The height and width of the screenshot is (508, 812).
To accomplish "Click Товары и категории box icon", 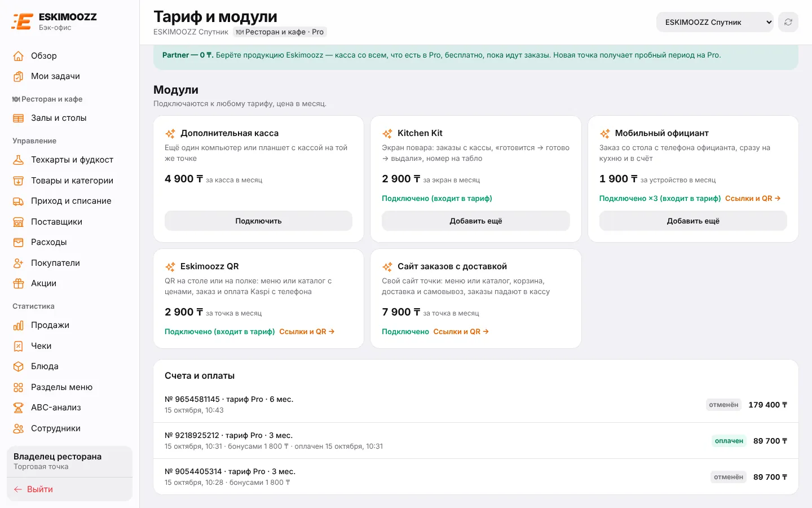I will [x=19, y=181].
